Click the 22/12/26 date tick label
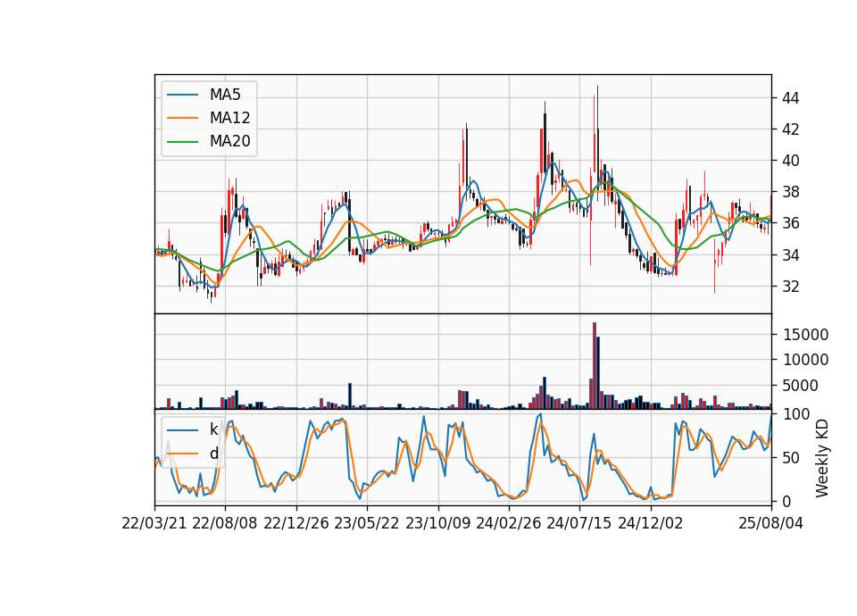 296,523
